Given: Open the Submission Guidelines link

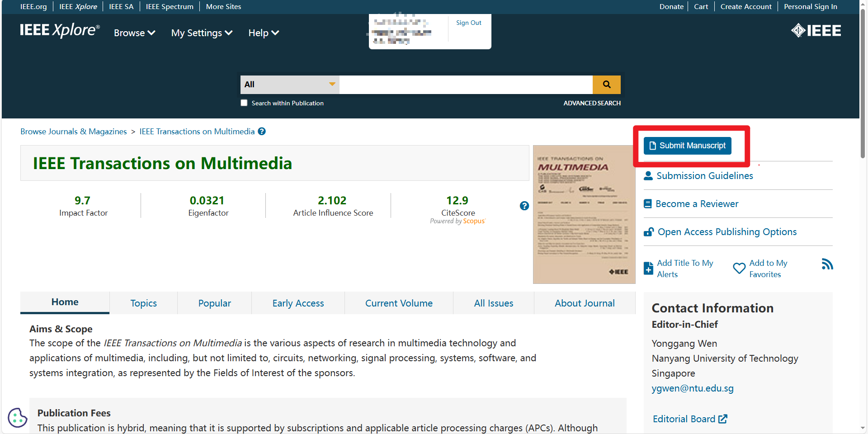Looking at the screenshot, I should click(x=705, y=176).
